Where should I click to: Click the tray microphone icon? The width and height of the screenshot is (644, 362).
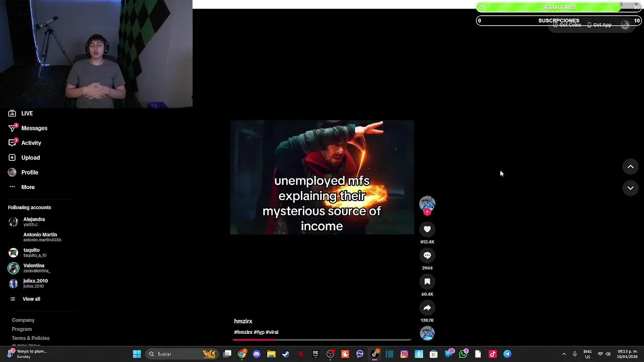coord(575,354)
